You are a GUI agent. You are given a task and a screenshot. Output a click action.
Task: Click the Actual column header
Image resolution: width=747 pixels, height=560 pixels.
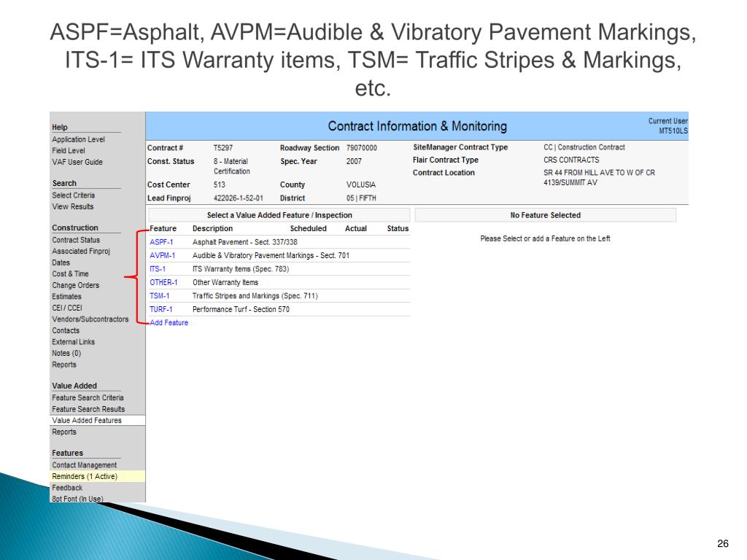[x=356, y=228]
